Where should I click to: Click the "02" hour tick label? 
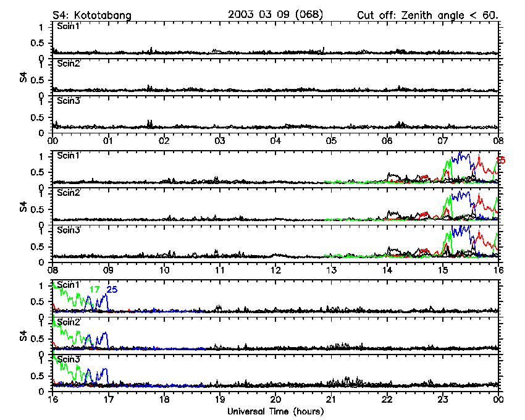[164, 141]
